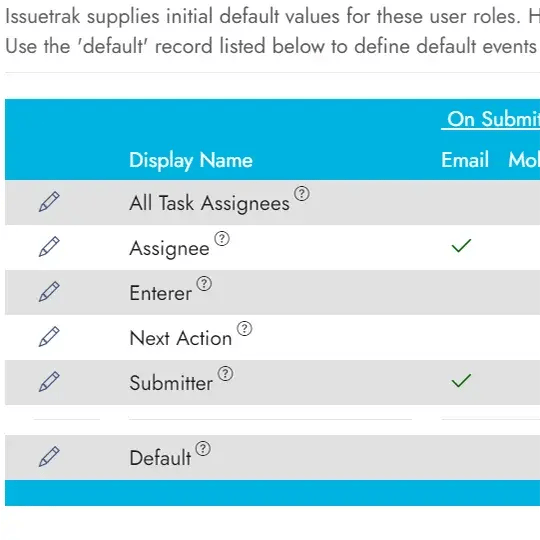
Task: Select the Next Action row name
Action: [181, 338]
